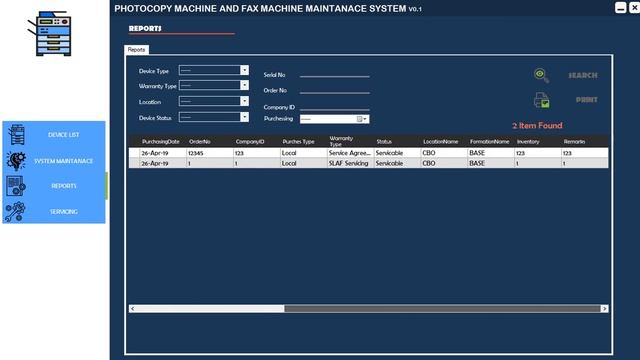
Task: Select the SLAF Servicing warranty cell
Action: [350, 163]
